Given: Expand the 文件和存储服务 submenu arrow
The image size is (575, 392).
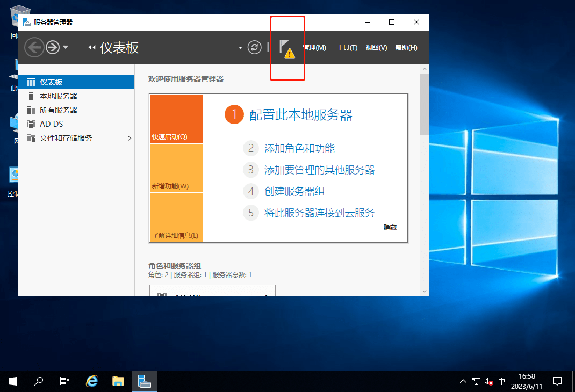Looking at the screenshot, I should point(129,138).
